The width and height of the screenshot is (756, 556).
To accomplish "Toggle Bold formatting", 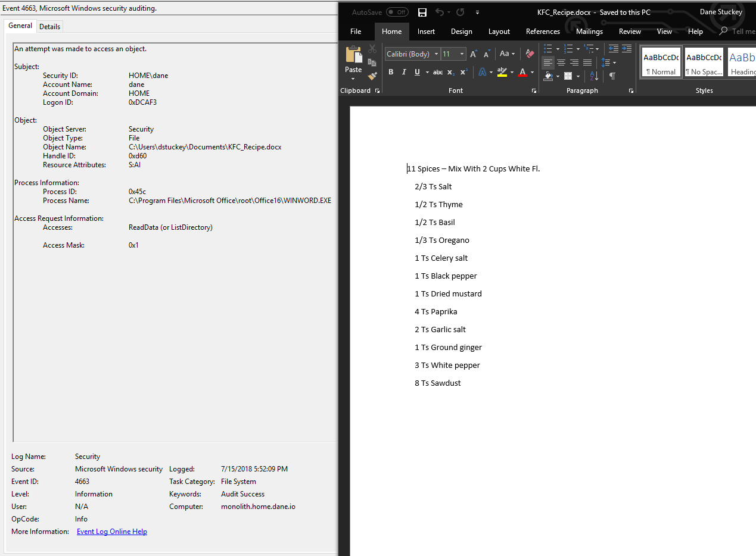I will pos(391,72).
